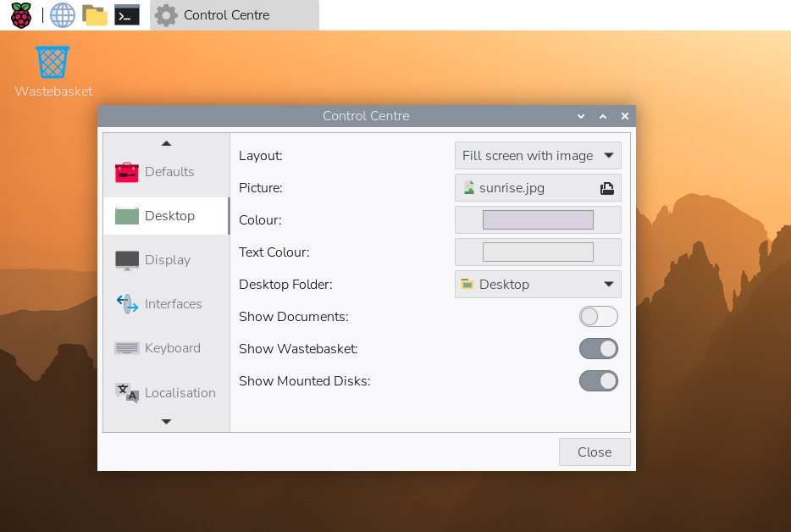Open the Desktop Folder dropdown
791x532 pixels.
537,284
